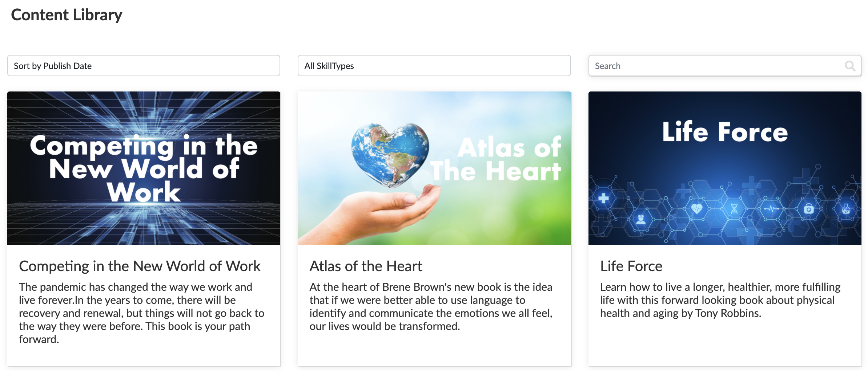
Task: Click the heartbeat line icon
Action: [771, 209]
